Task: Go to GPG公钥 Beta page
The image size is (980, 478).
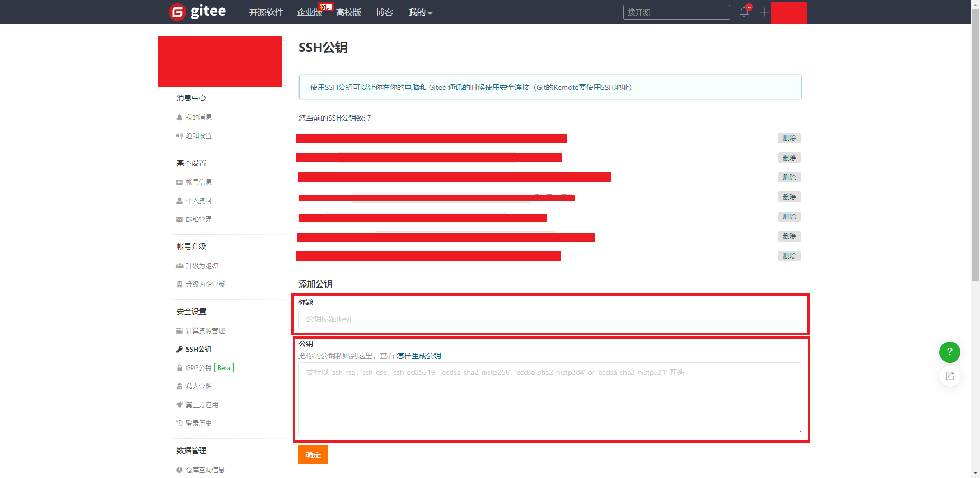Action: [x=198, y=368]
